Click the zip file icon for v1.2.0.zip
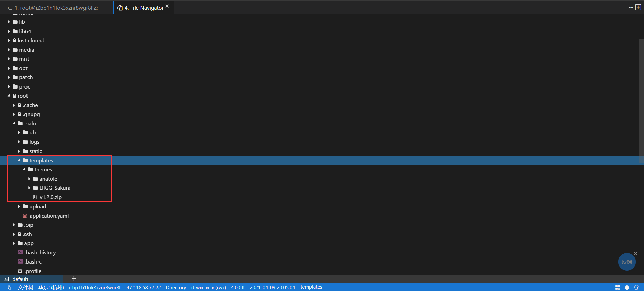This screenshot has height=291, width=644. coord(35,197)
